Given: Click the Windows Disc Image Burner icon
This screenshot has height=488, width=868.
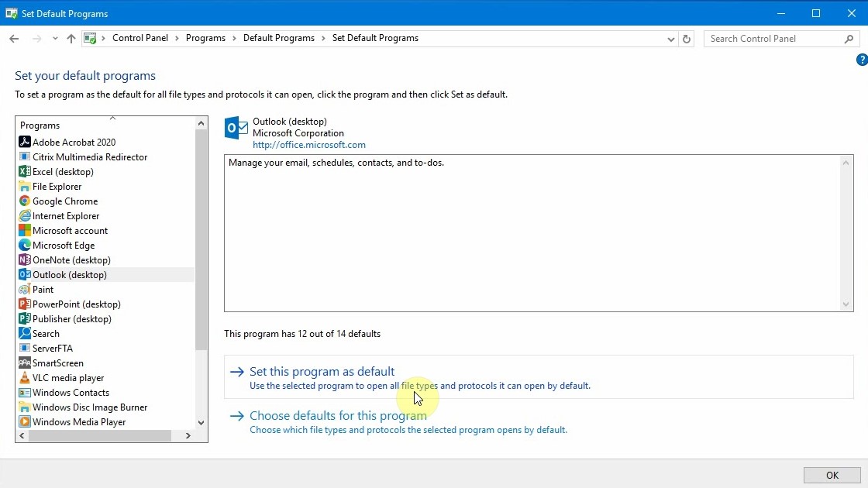Looking at the screenshot, I should pos(24,407).
